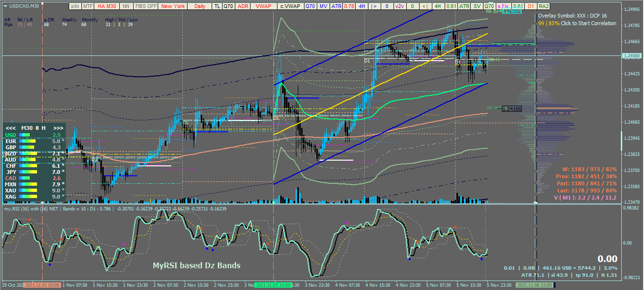Toggle the MTF button

click(x=88, y=7)
